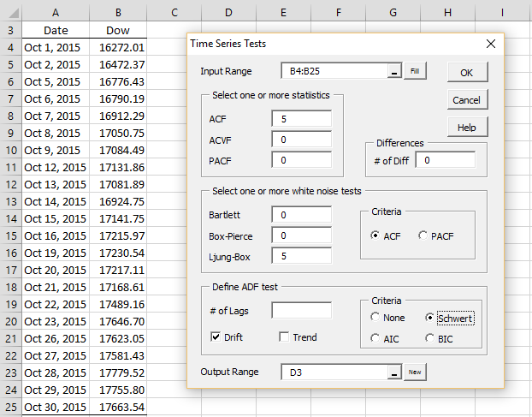
Task: Click the # of Diff input field
Action: [446, 160]
